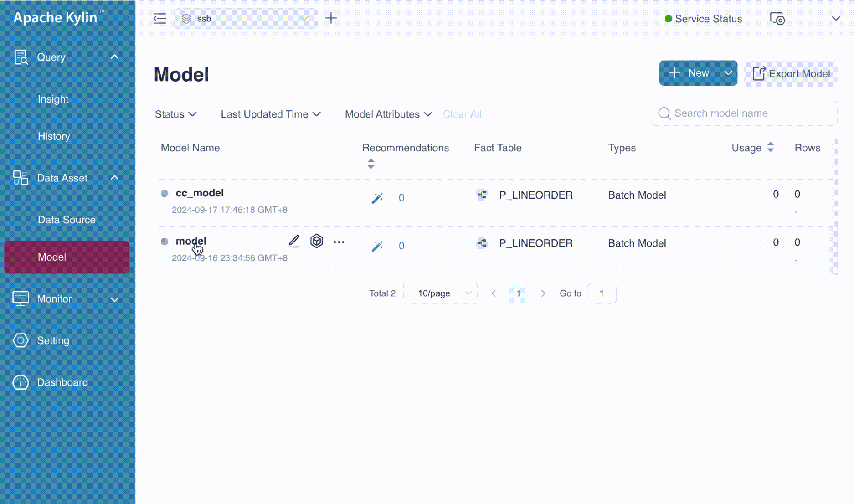This screenshot has width=854, height=504.
Task: Click the Export Model button
Action: coord(791,73)
